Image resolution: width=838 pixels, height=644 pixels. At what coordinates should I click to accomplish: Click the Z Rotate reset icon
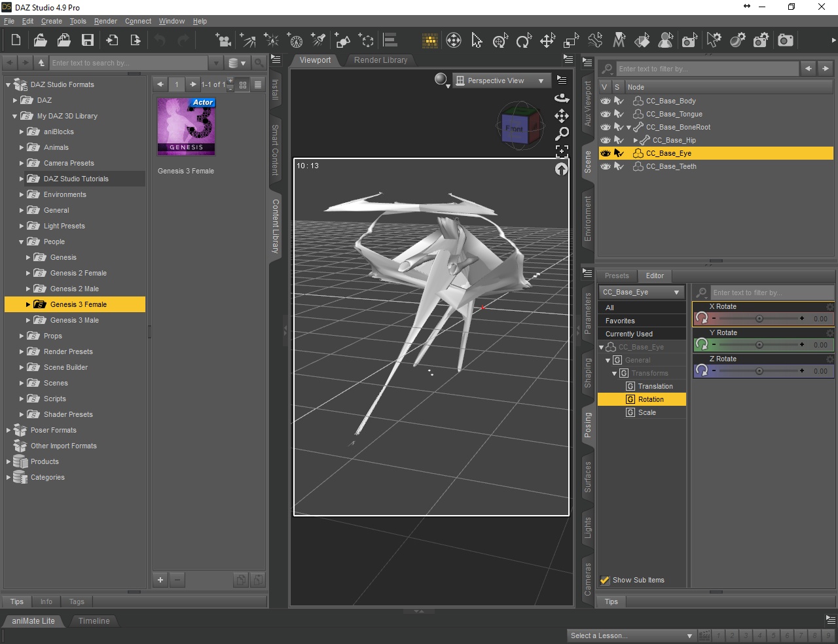(x=701, y=370)
